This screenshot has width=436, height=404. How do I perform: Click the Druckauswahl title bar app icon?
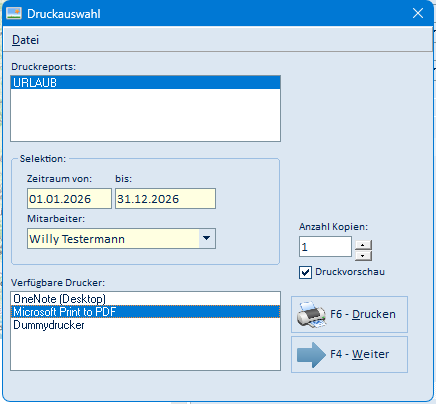click(x=14, y=13)
